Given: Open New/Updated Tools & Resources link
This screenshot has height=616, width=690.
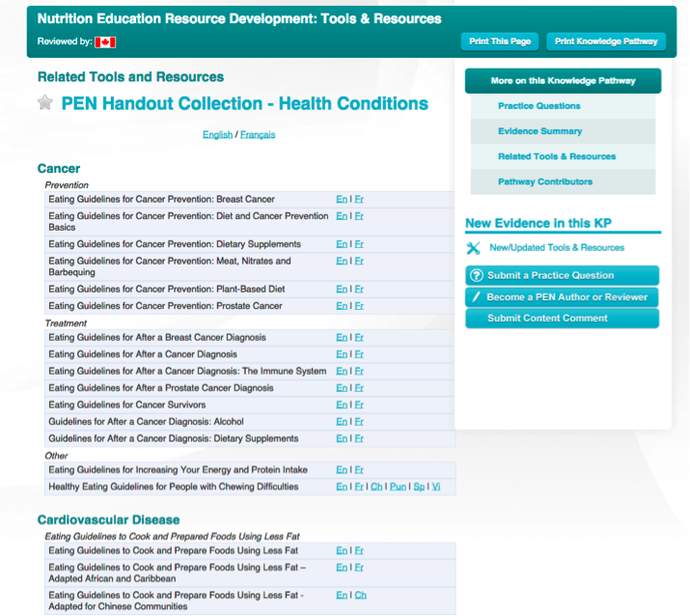Looking at the screenshot, I should (x=557, y=248).
